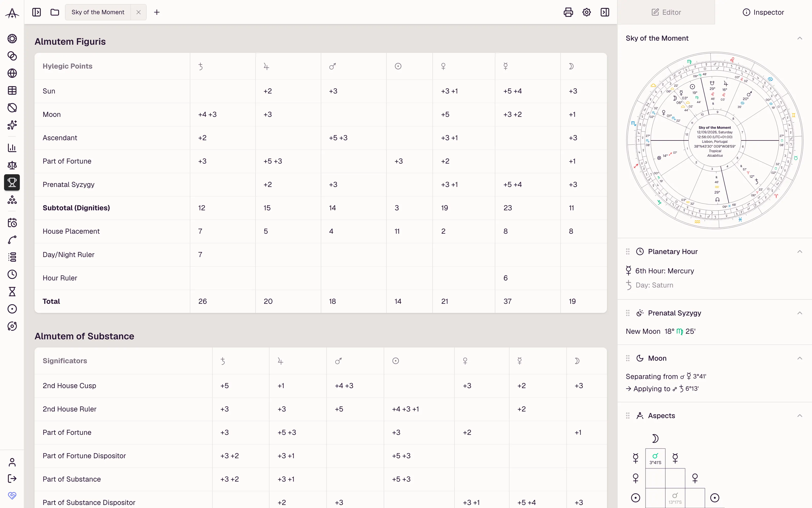Select the balance scales sidebar icon

tap(12, 165)
